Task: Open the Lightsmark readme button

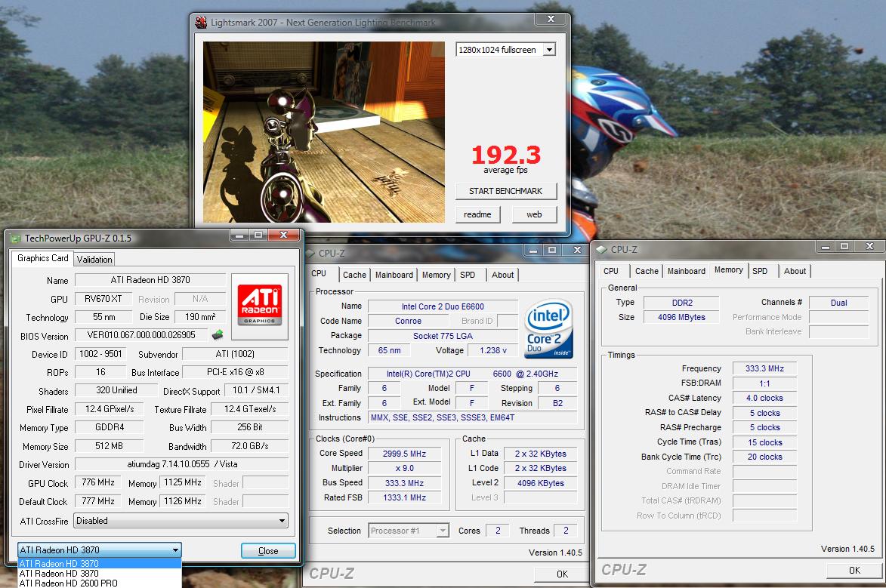Action: pos(477,214)
